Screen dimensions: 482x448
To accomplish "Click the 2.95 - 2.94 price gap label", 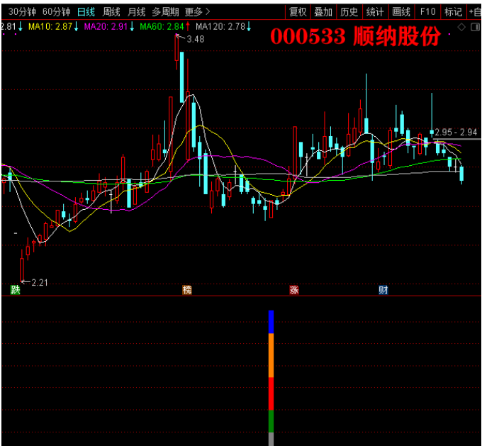I will pos(456,133).
